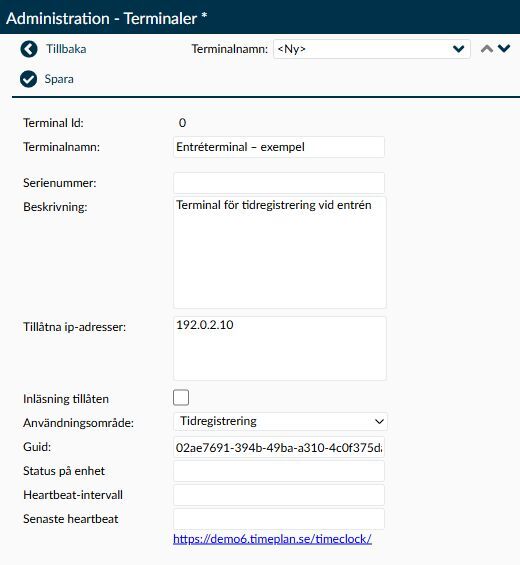Click the Tillåtna ip-adresser text area
520x565 pixels.
(x=280, y=348)
